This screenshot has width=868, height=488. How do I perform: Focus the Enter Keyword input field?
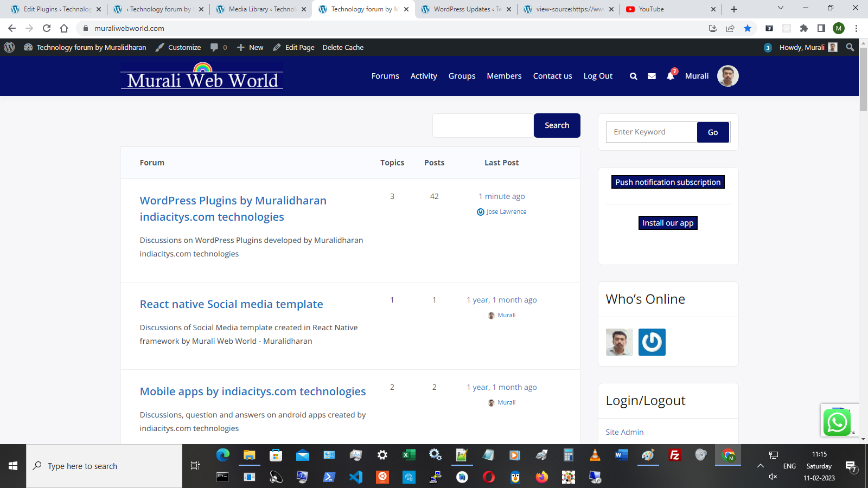click(652, 132)
